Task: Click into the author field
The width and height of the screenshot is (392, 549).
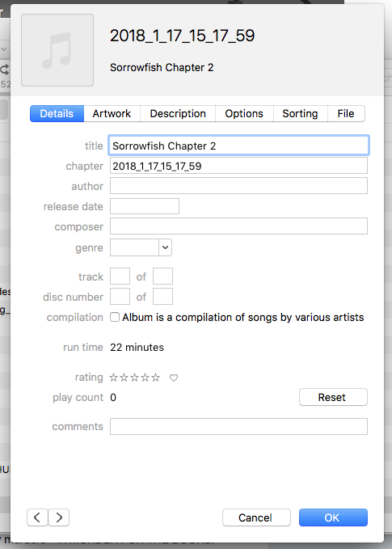Action: coord(238,186)
